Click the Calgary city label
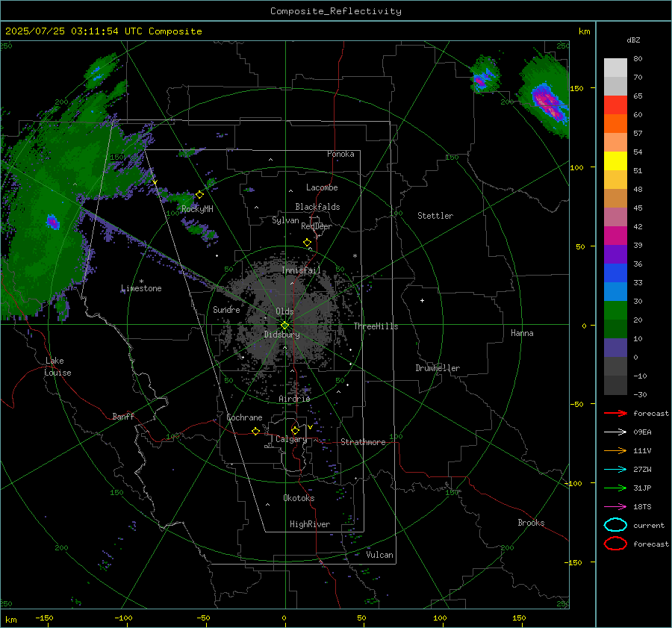The width and height of the screenshot is (672, 628). (x=291, y=439)
